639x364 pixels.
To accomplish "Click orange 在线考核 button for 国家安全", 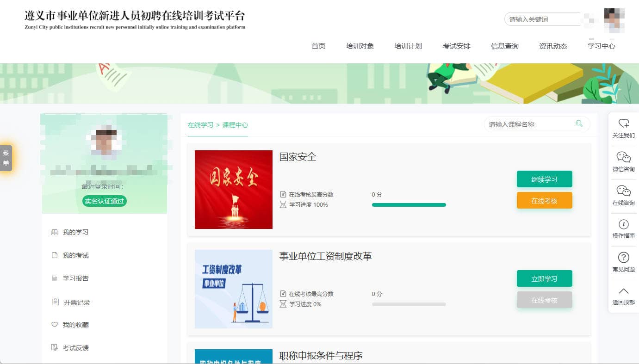I will coord(544,201).
